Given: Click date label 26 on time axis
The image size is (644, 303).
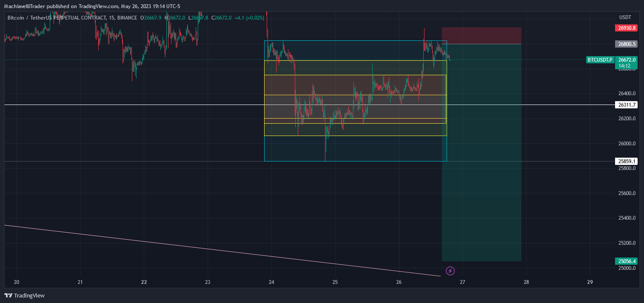Looking at the screenshot, I should (399, 282).
